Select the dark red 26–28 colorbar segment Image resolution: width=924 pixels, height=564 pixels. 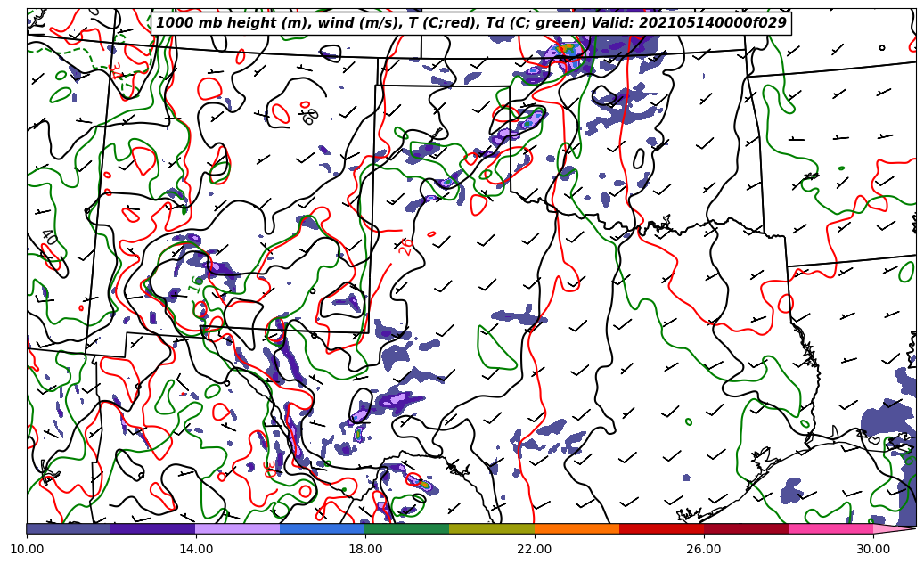pos(746,528)
